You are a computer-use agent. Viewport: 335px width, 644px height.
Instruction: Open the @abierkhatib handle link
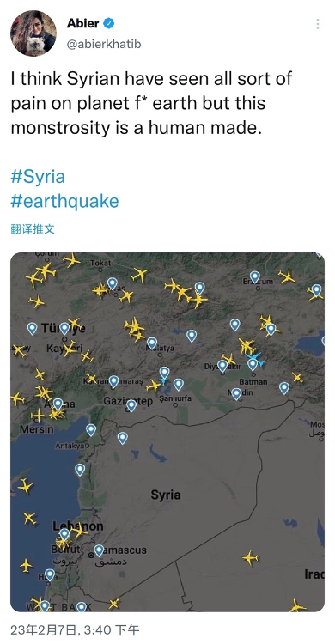[x=104, y=45]
